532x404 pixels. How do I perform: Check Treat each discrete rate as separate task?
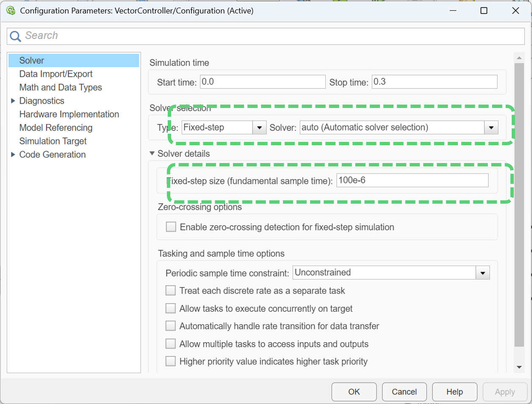coord(171,291)
